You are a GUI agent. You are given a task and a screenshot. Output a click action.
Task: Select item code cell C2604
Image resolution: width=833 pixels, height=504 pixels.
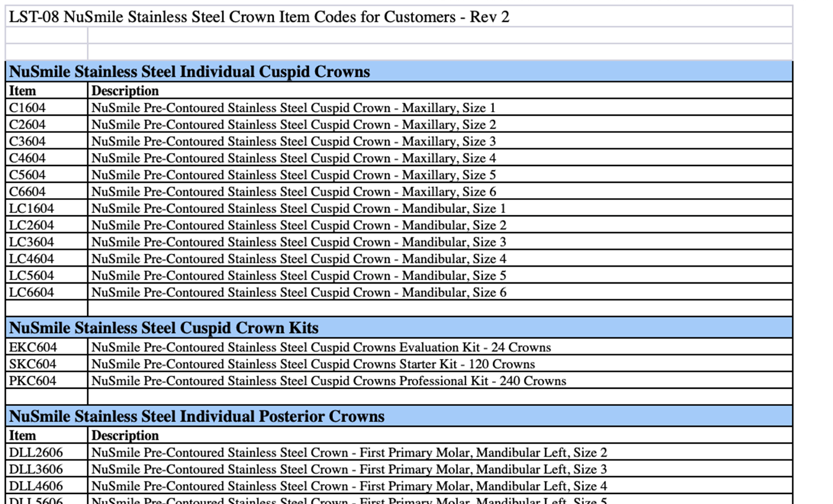click(x=46, y=125)
